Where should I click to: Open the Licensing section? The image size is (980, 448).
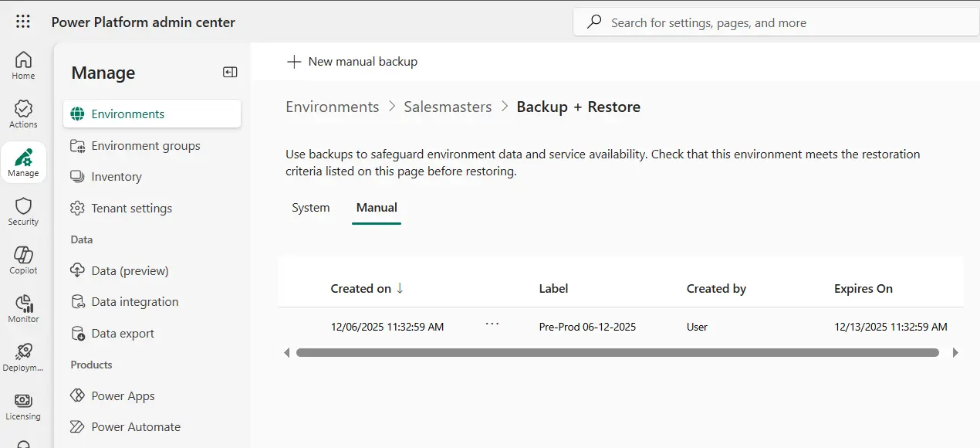[22, 406]
